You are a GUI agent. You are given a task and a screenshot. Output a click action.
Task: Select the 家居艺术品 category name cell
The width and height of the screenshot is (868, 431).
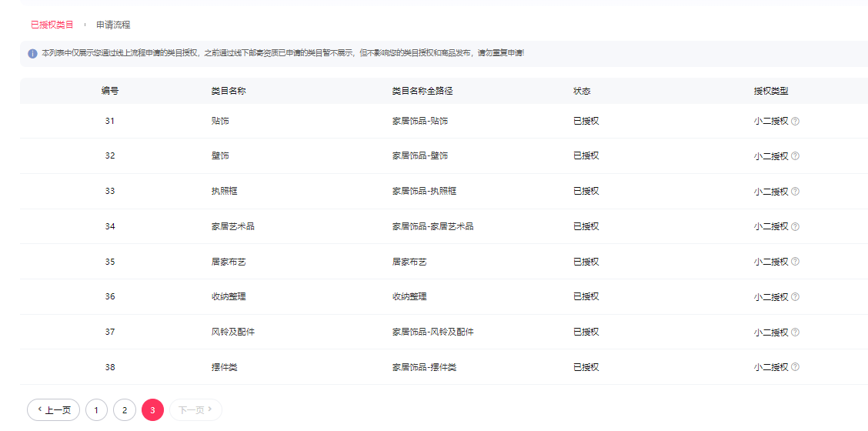click(x=233, y=226)
